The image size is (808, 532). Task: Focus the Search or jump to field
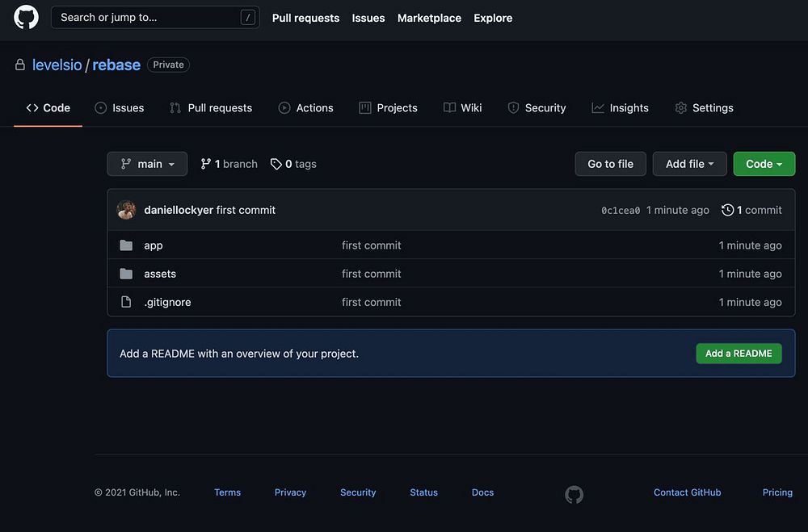(x=145, y=17)
